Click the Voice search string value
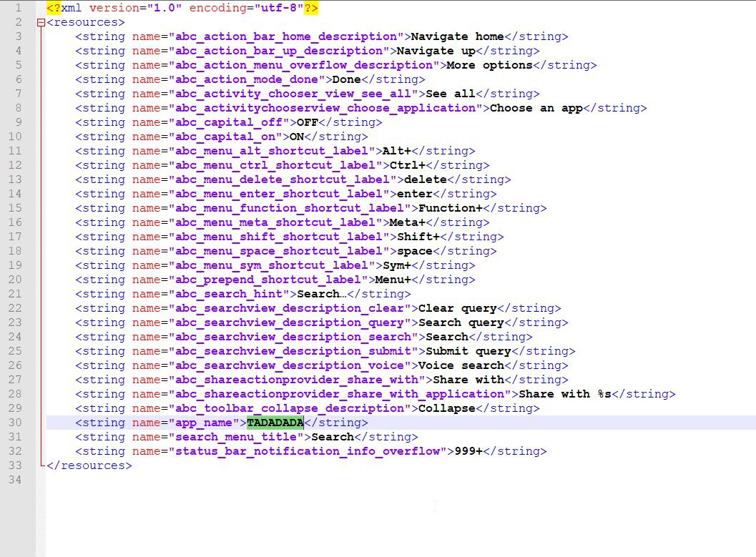Screen dimensions: 756x557 [x=461, y=365]
